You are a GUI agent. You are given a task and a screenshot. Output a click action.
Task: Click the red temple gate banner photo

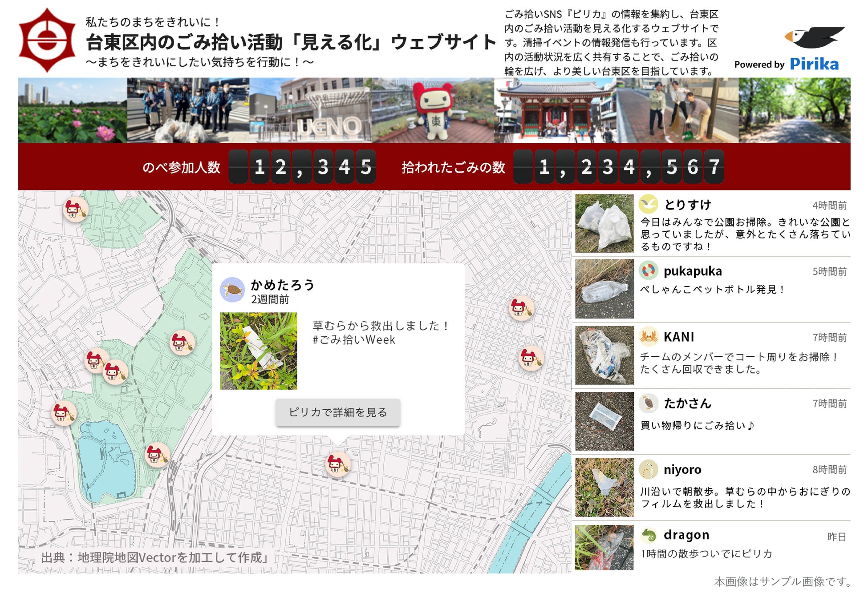tap(555, 110)
